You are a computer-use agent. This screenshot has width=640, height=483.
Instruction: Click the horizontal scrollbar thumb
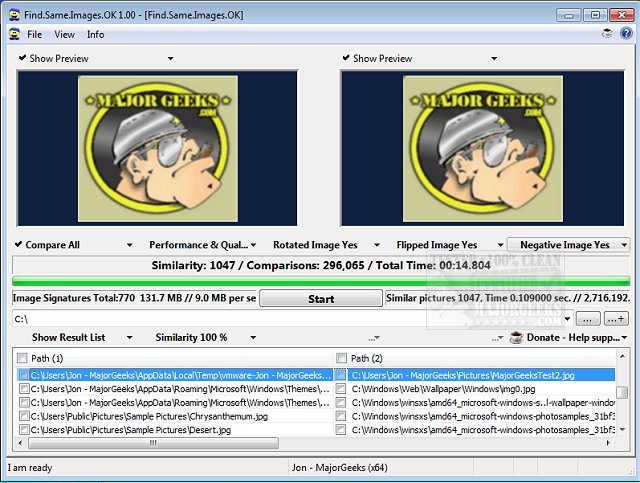tap(153, 443)
